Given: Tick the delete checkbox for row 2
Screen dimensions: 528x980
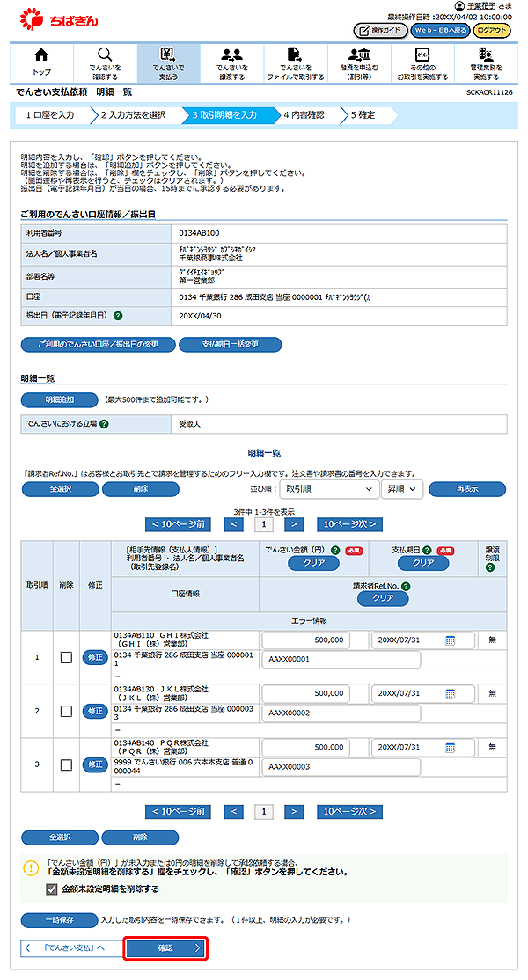Looking at the screenshot, I should 66,711.
